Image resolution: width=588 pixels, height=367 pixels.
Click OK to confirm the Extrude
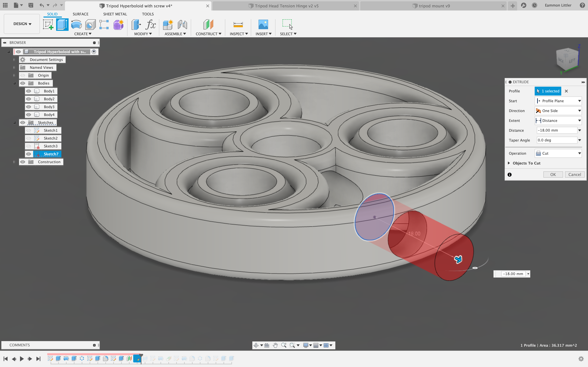pos(553,174)
